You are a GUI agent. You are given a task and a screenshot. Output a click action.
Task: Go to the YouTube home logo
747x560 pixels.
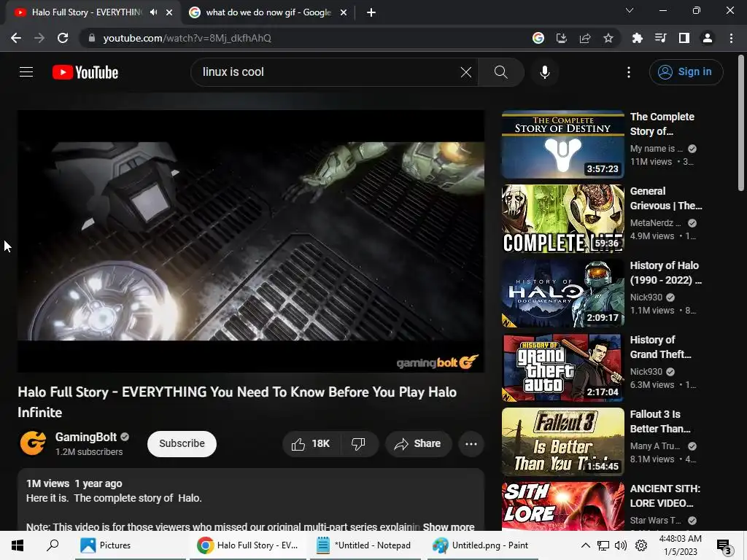tap(85, 72)
